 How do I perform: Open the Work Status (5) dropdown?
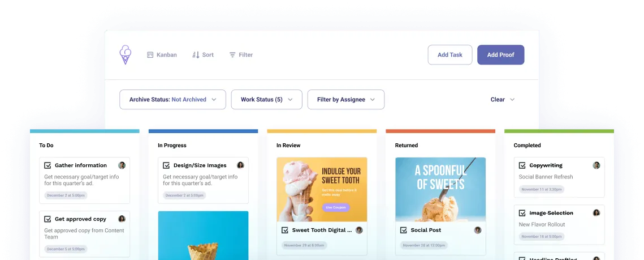(x=266, y=100)
